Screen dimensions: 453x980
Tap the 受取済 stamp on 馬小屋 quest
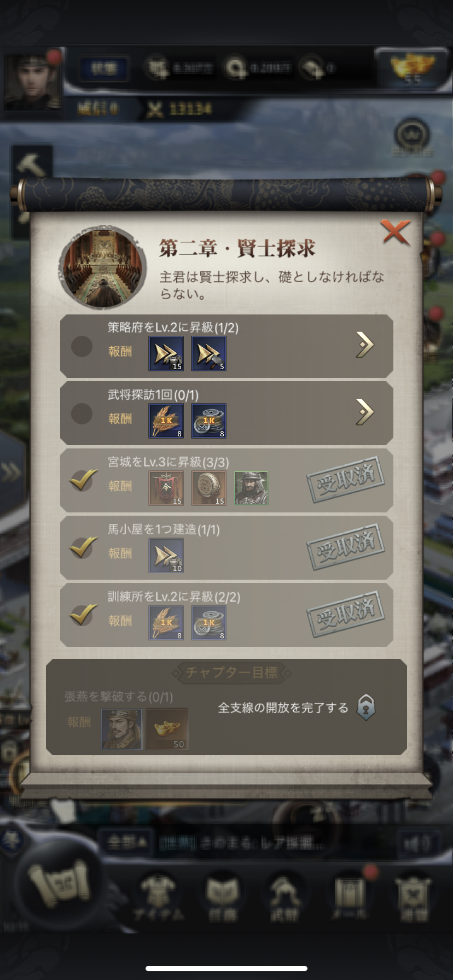pos(345,547)
